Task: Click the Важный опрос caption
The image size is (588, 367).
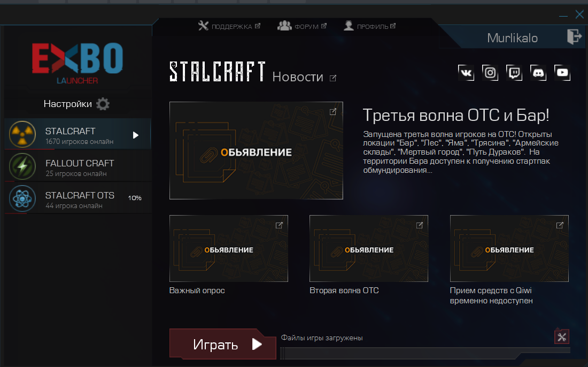Action: pyautogui.click(x=197, y=290)
